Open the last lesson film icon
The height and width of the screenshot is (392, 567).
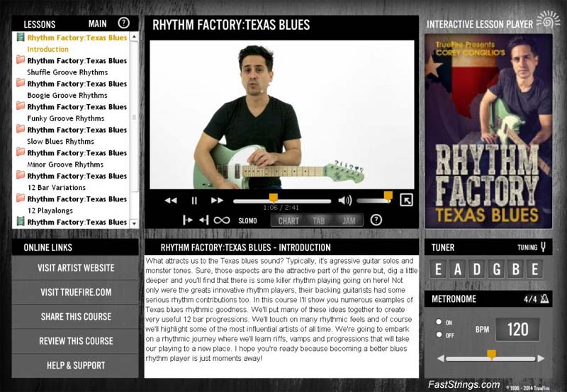coord(21,221)
